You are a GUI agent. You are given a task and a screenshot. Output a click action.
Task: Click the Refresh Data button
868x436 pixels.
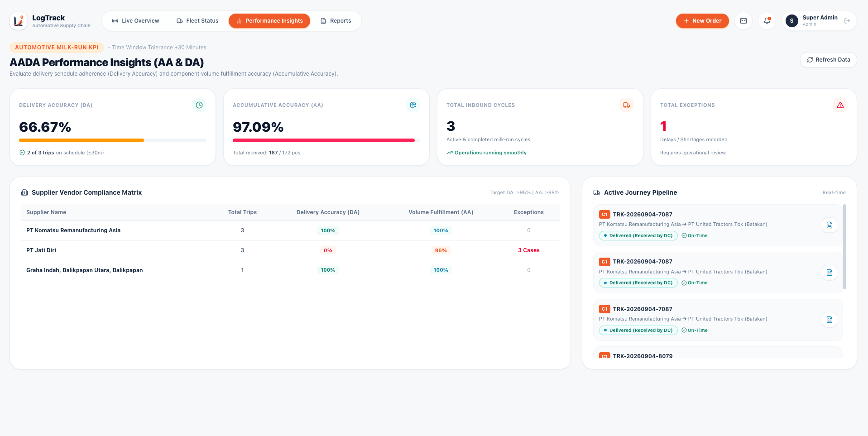point(829,60)
